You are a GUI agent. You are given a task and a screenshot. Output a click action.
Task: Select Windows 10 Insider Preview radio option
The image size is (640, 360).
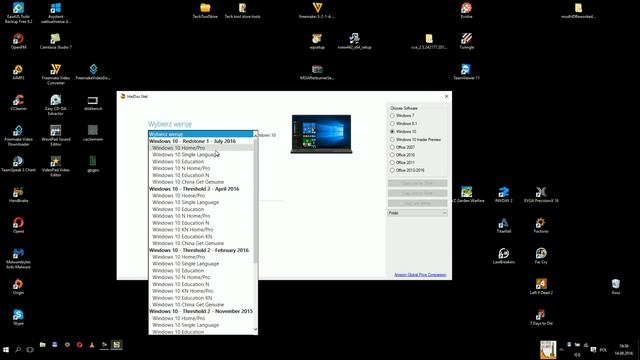coord(392,140)
